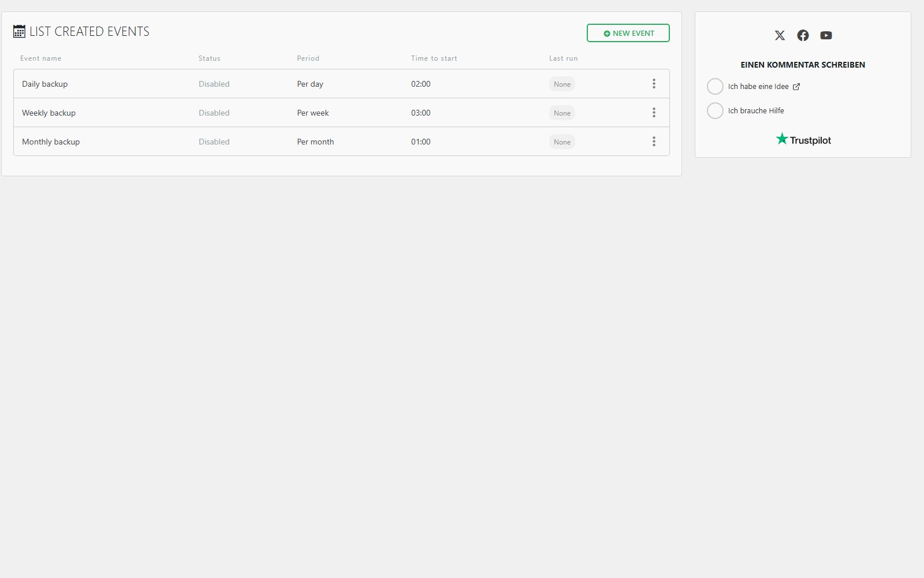
Task: Open the Weekly backup event name
Action: coord(49,113)
